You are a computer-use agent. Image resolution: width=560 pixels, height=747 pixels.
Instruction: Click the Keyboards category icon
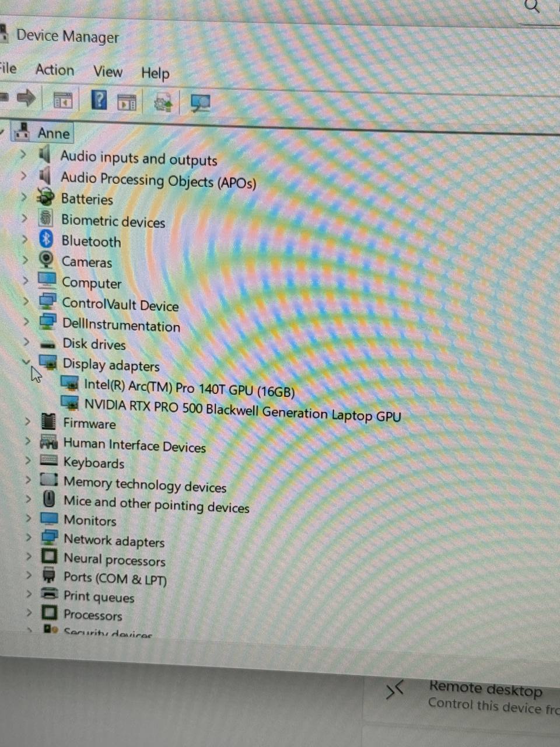pos(49,460)
